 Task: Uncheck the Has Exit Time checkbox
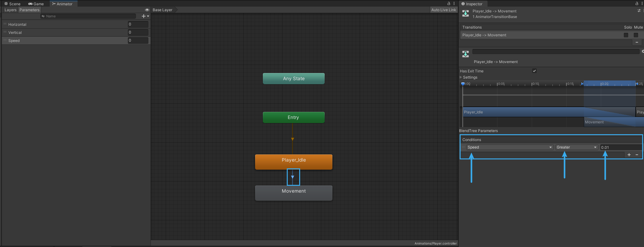(x=534, y=71)
